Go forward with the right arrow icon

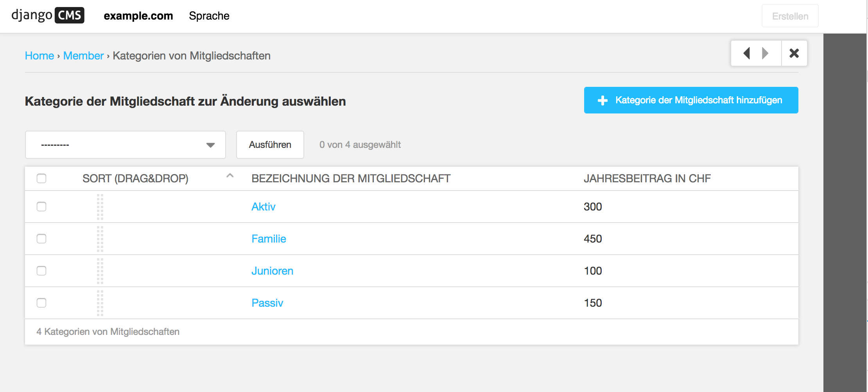[765, 53]
